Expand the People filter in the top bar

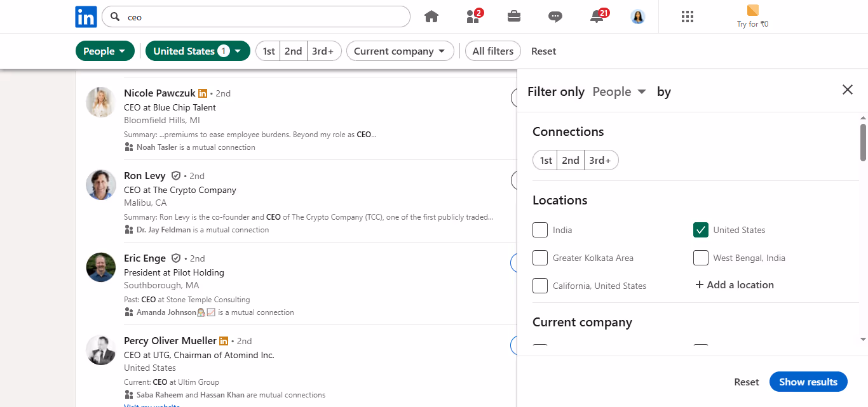tap(105, 51)
